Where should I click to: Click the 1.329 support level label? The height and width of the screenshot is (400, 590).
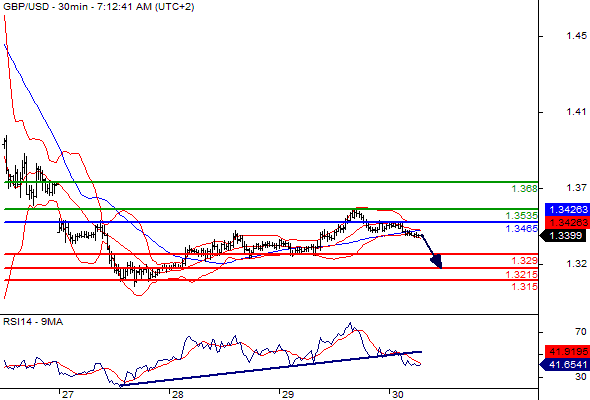pos(525,260)
